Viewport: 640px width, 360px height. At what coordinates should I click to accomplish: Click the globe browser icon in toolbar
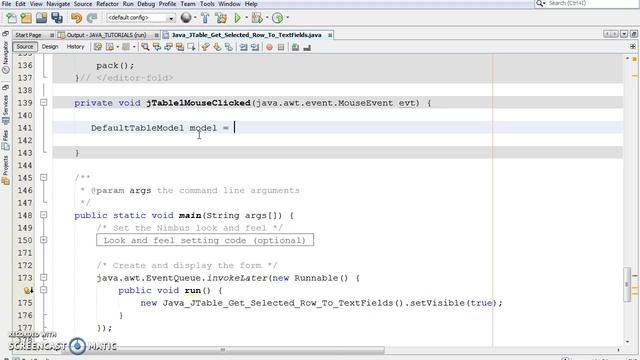click(x=186, y=18)
